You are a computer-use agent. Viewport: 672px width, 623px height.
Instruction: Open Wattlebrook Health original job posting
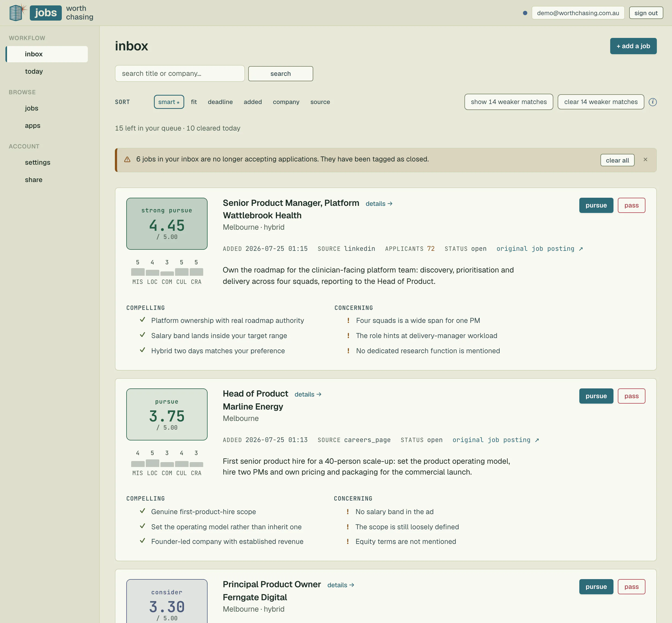coord(539,249)
